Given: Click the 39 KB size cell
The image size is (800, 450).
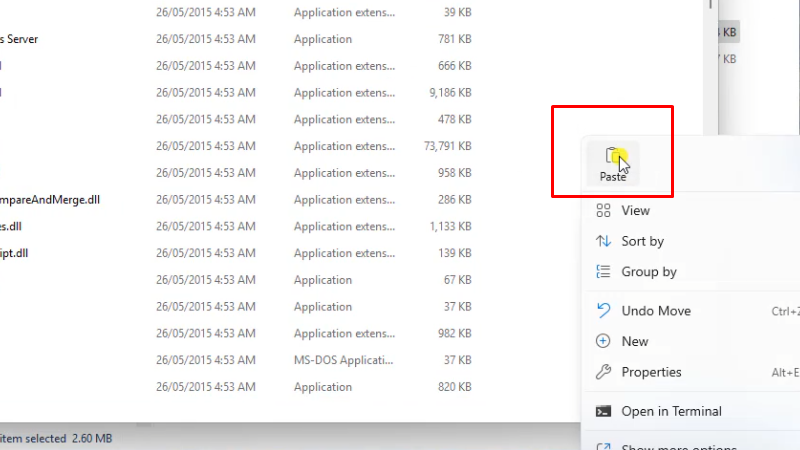Looking at the screenshot, I should pos(458,12).
